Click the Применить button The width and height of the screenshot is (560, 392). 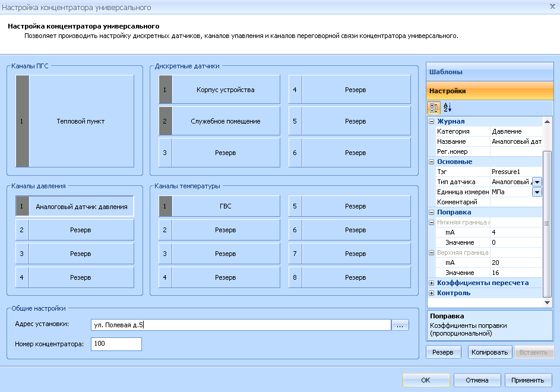(x=528, y=380)
